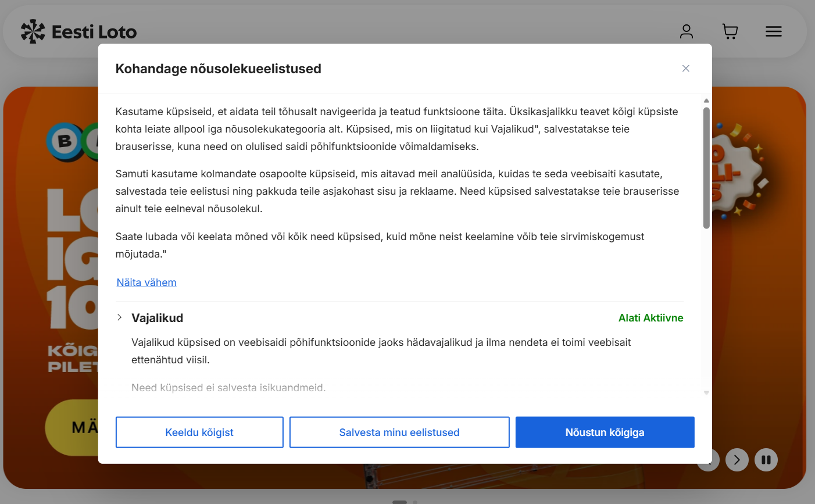Screen dimensions: 815x504
Task: Click the Näita vähem link
Action: [x=146, y=283]
